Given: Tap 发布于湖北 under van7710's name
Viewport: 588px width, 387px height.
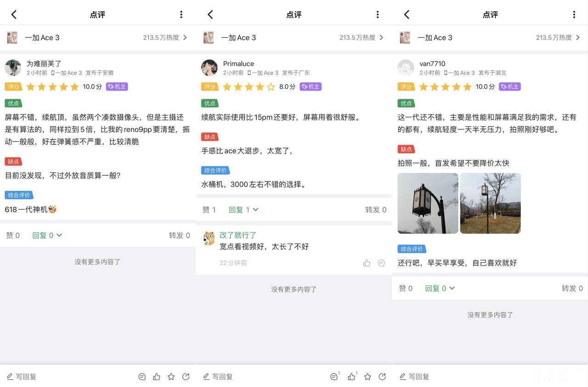Looking at the screenshot, I should (x=492, y=73).
